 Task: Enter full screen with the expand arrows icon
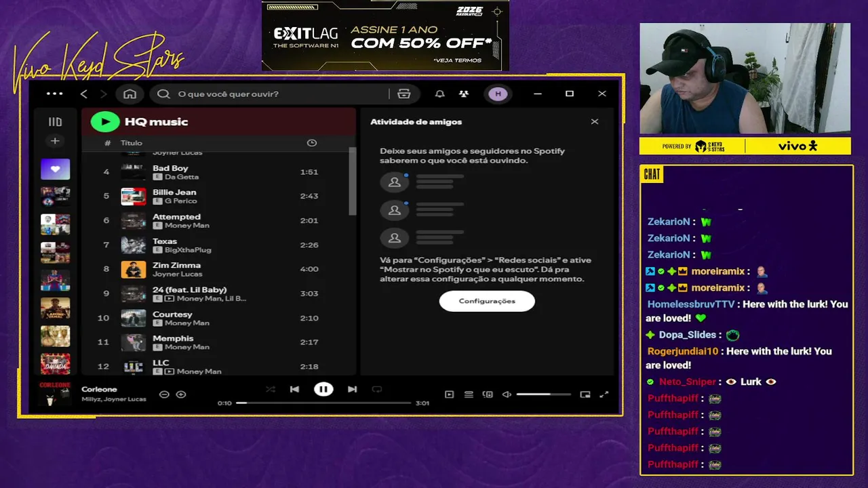[x=604, y=394]
